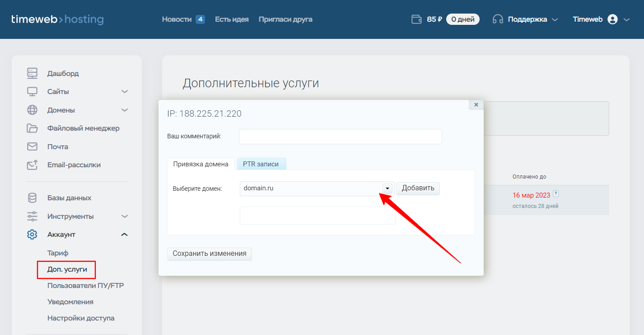
Task: Click the Аккаунт gear icon
Action: point(32,235)
